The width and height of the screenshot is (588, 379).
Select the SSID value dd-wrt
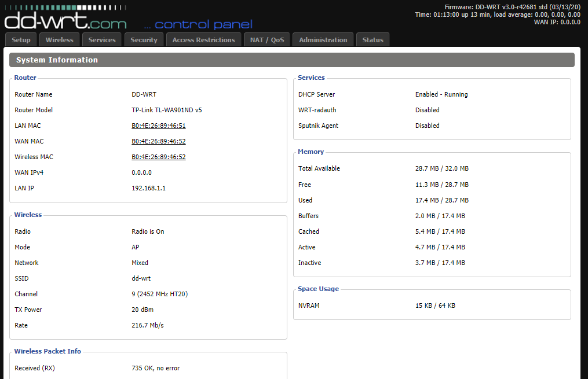[x=141, y=278]
